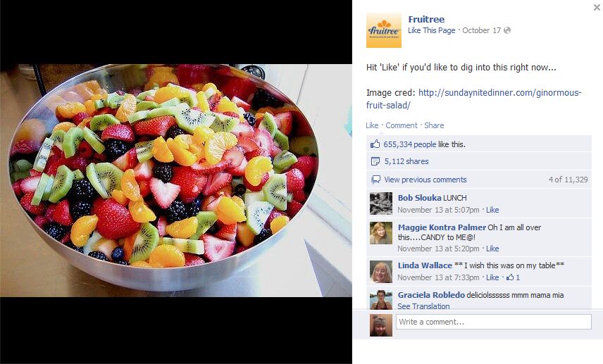Click the thumbs-up icon beside 655,334 people

coord(375,144)
